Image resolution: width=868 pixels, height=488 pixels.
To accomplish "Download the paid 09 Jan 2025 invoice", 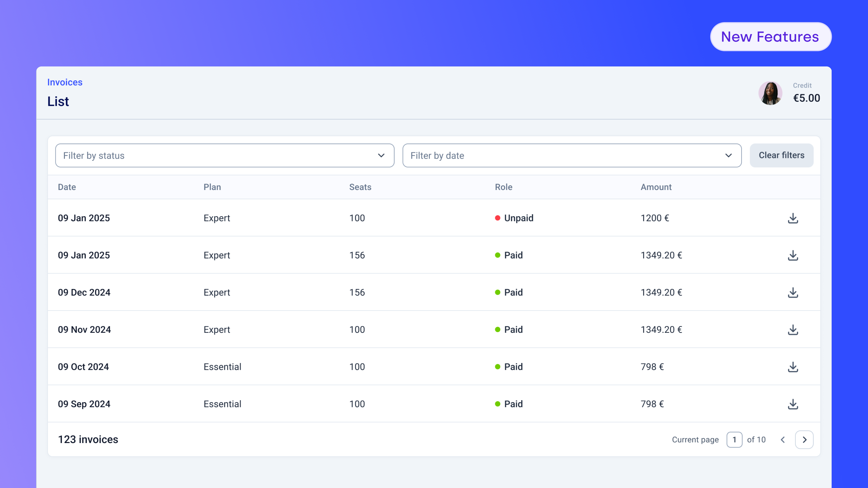I will pos(793,255).
